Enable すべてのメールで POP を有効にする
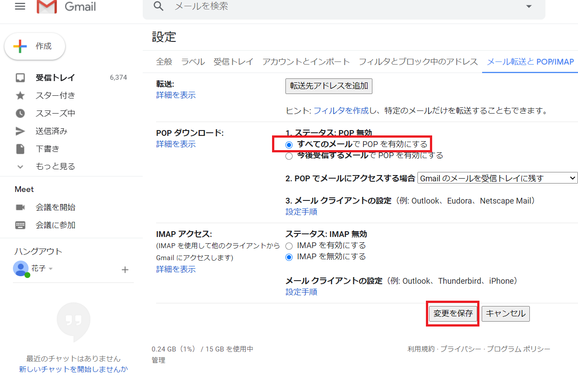This screenshot has width=578, height=392. click(x=289, y=144)
